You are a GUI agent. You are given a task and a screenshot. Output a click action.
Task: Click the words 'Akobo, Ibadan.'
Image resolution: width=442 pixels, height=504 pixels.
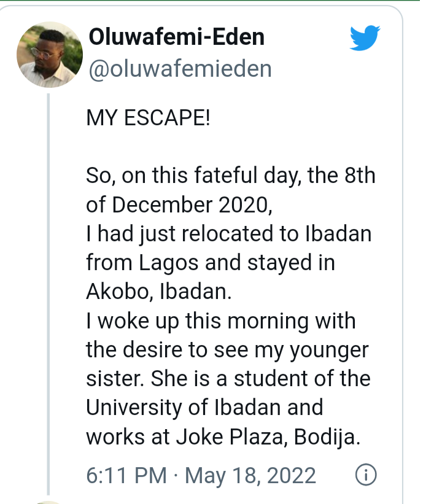click(159, 291)
